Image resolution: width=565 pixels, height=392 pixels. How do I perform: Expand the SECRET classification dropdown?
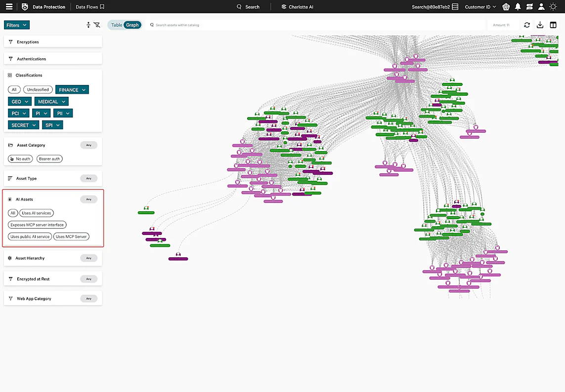(x=23, y=125)
